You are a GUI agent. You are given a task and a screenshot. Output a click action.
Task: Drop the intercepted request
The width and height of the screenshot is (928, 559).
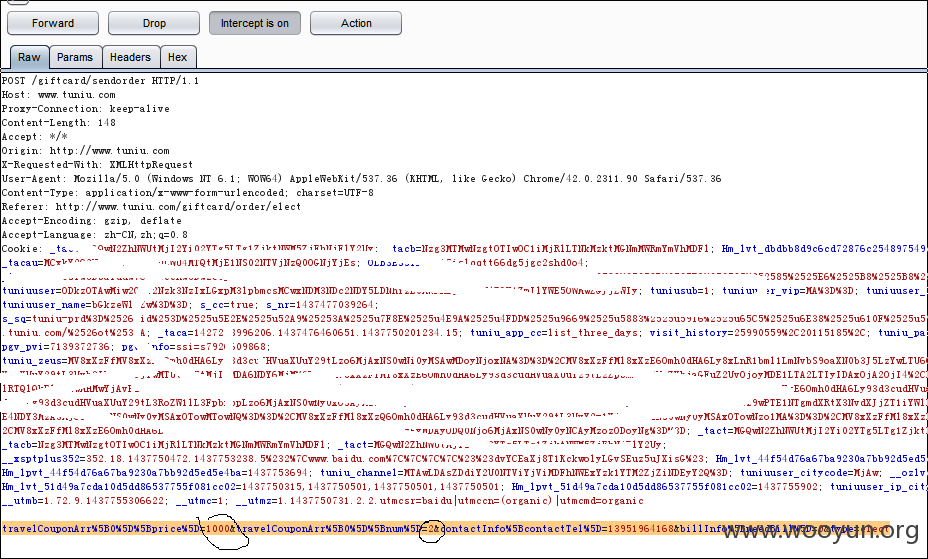click(x=154, y=24)
